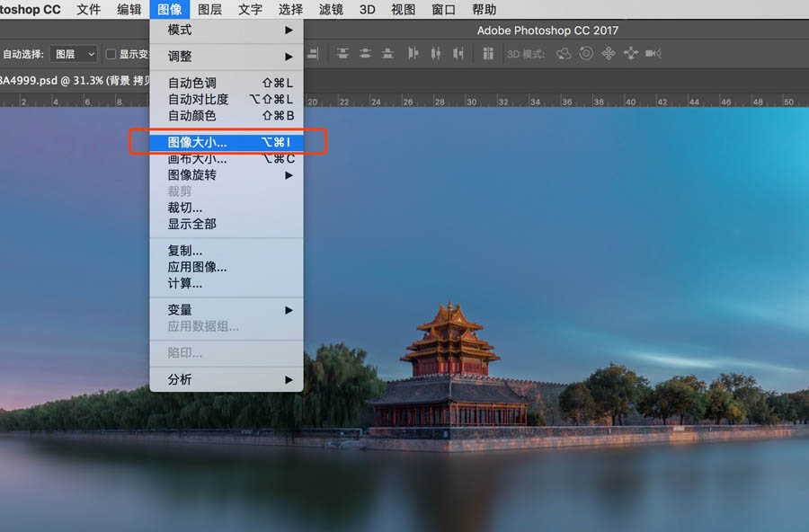Open the Photoshop CC application menu
This screenshot has height=532, width=809.
(30, 9)
